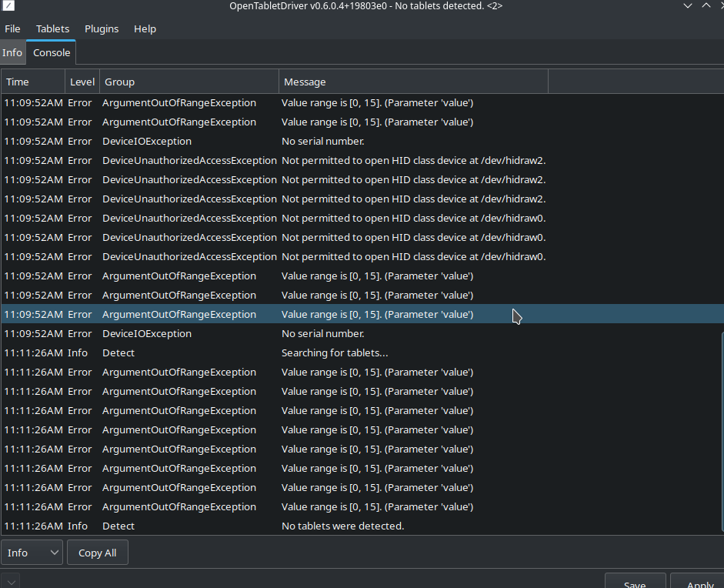Expand the collapsed panel chevron above Save
Viewport: 724px width, 588px height.
[10, 581]
